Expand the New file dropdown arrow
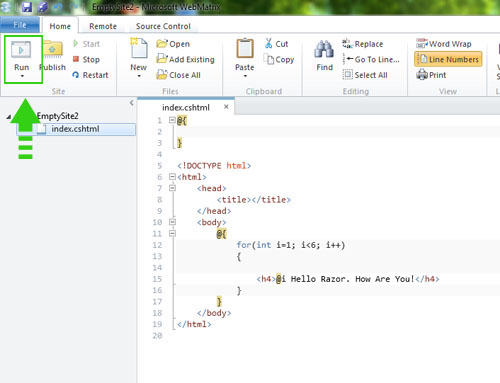The width and height of the screenshot is (500, 383). pos(139,76)
